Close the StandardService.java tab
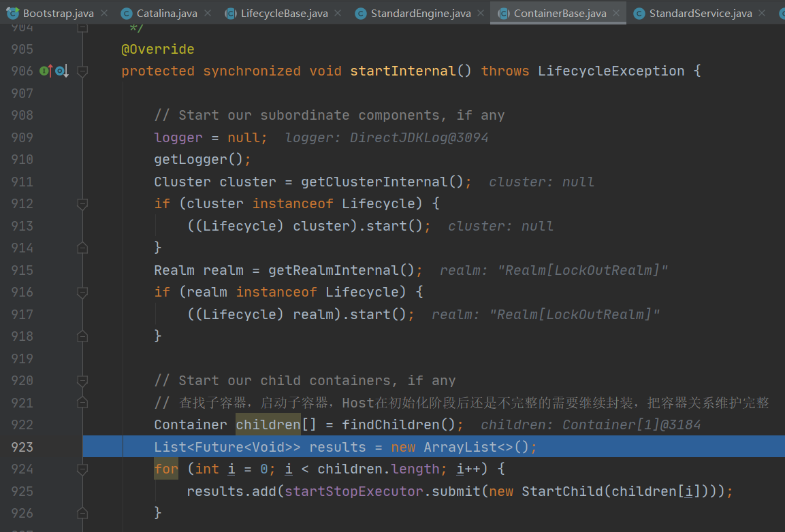The height and width of the screenshot is (532, 785). (762, 13)
